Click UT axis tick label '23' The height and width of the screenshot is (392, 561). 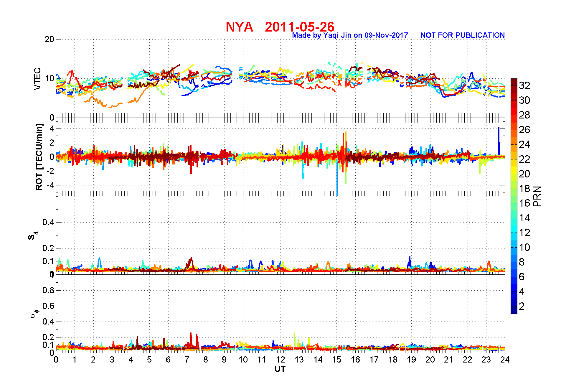[x=486, y=360]
